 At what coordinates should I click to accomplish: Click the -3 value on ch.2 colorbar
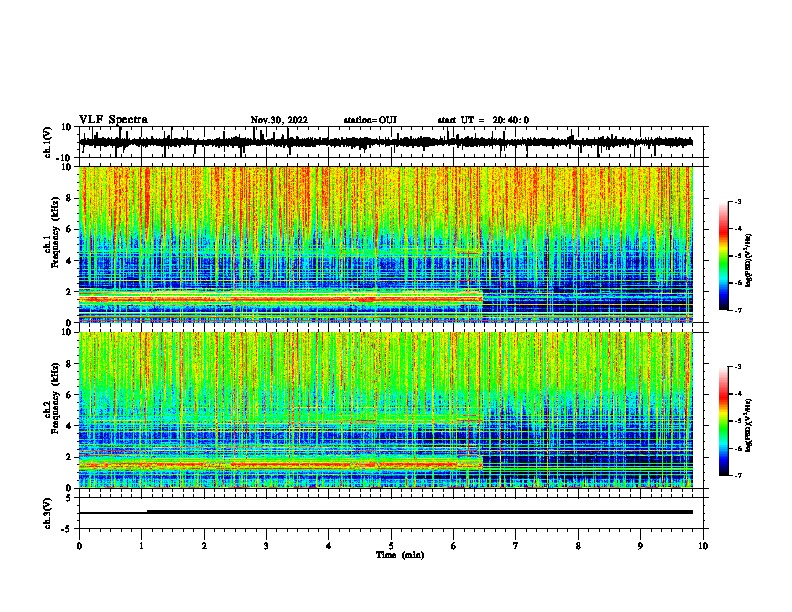[x=737, y=367]
